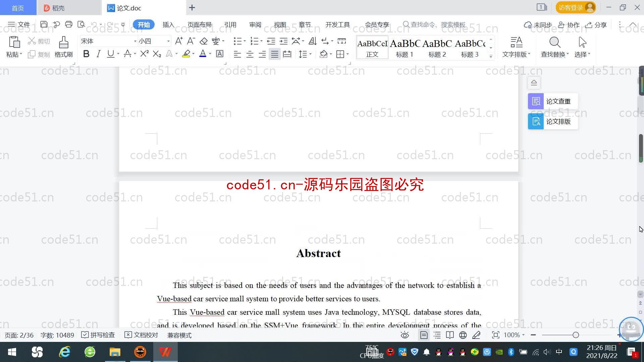Expand the quick access toolbar dropdown

pyautogui.click(x=123, y=24)
